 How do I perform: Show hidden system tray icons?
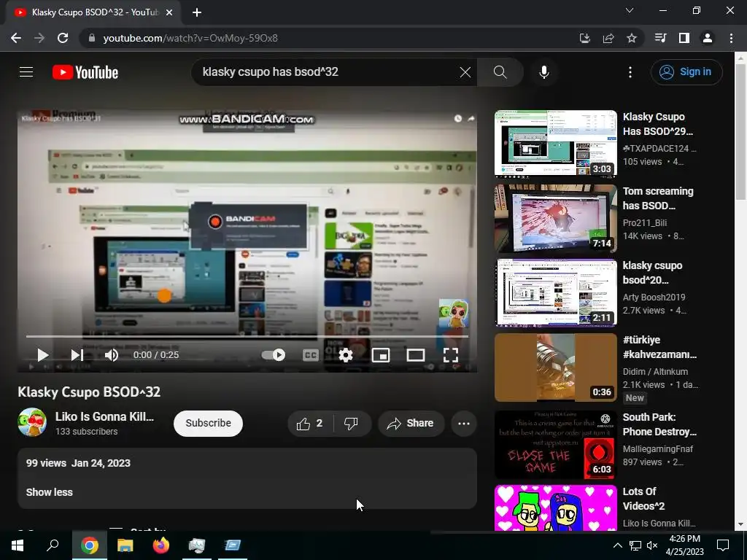tap(617, 545)
